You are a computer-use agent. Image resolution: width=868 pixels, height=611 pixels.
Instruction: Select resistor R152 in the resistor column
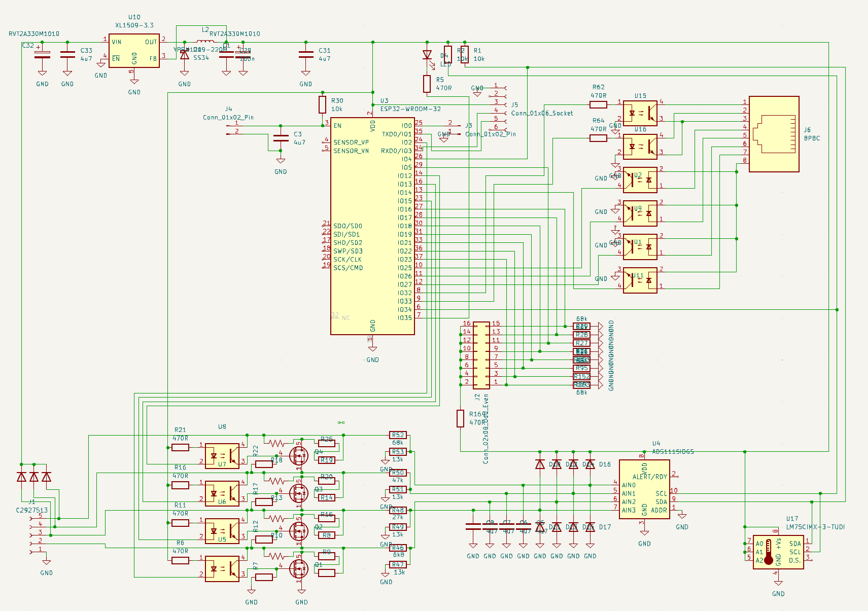pyautogui.click(x=581, y=377)
